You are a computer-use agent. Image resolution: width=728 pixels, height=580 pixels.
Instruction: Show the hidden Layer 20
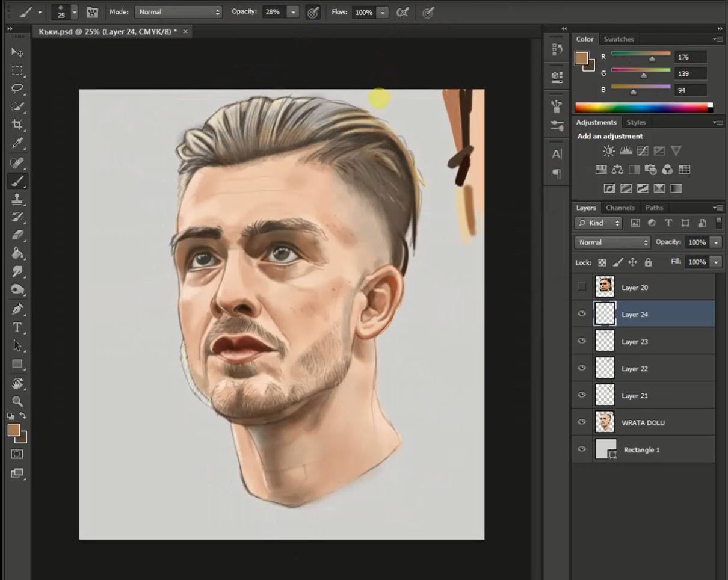tap(582, 287)
